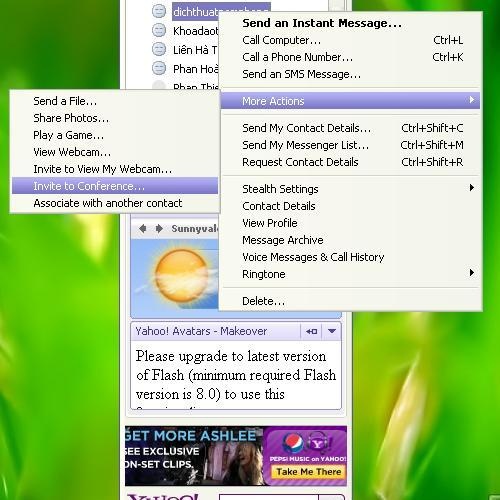Click status icon beside dichthuat contact
500x500 pixels.
coord(159,11)
